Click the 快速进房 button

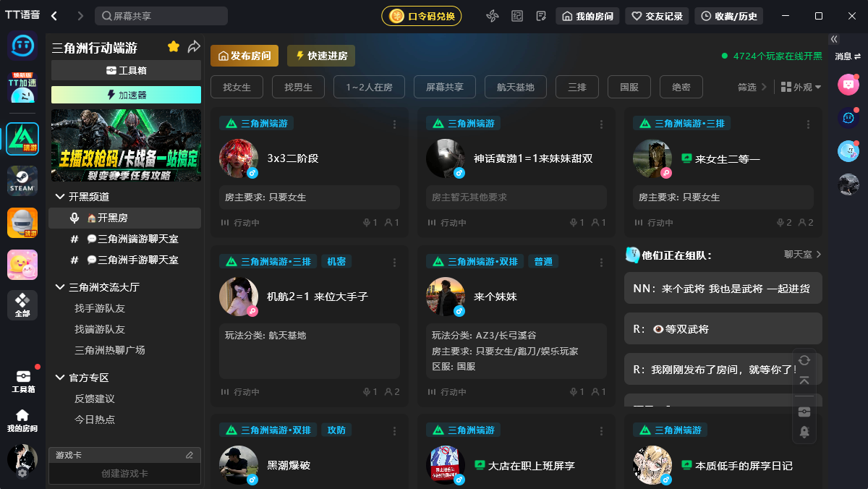[x=321, y=56]
